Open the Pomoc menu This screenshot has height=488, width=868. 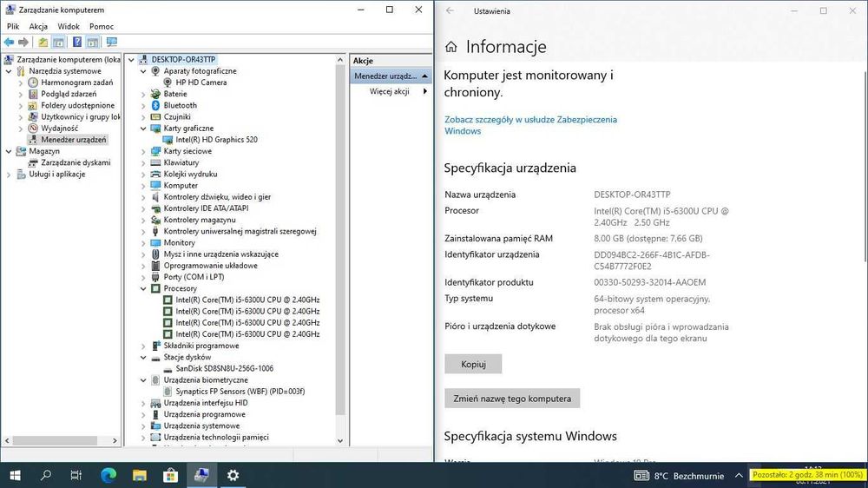102,26
